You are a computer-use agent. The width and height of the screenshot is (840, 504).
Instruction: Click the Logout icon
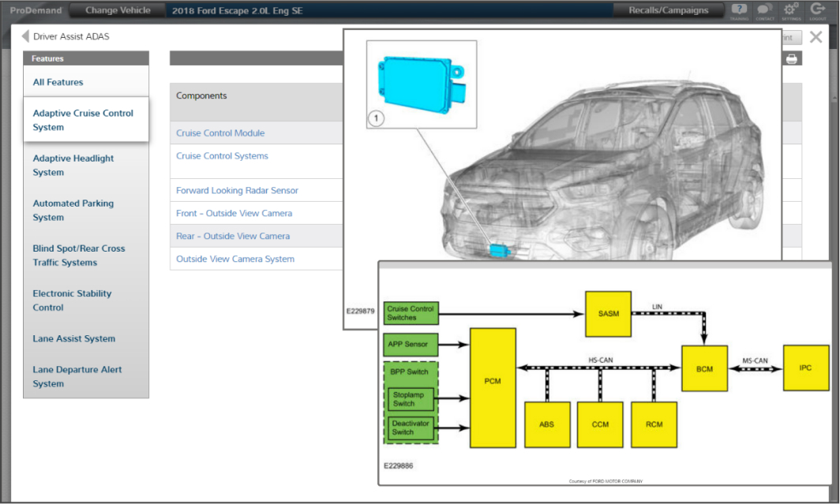click(x=818, y=10)
